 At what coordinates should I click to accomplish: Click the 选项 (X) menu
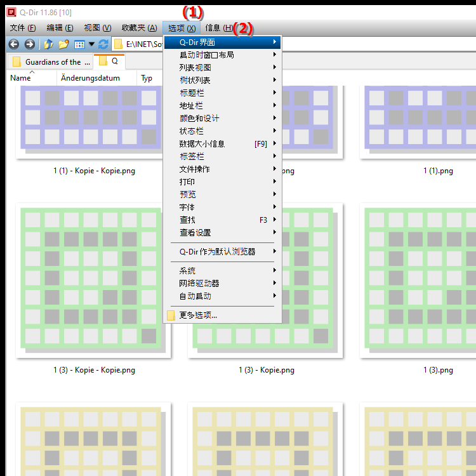click(182, 28)
